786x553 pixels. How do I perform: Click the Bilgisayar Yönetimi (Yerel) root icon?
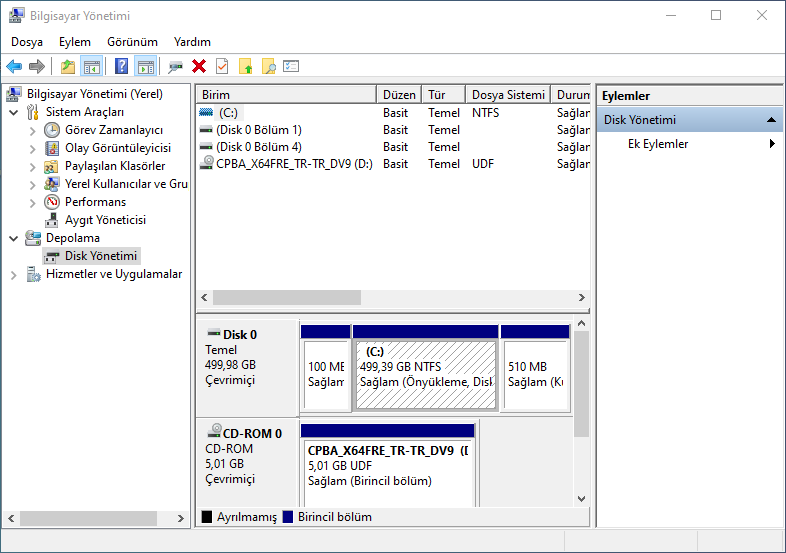(15, 94)
